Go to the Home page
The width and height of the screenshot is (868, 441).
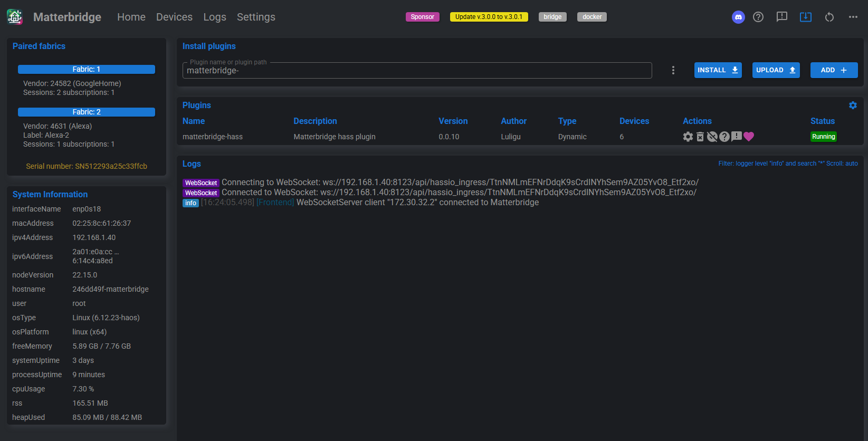click(x=131, y=17)
